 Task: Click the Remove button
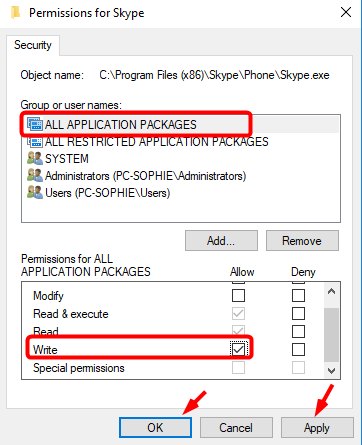(x=302, y=240)
